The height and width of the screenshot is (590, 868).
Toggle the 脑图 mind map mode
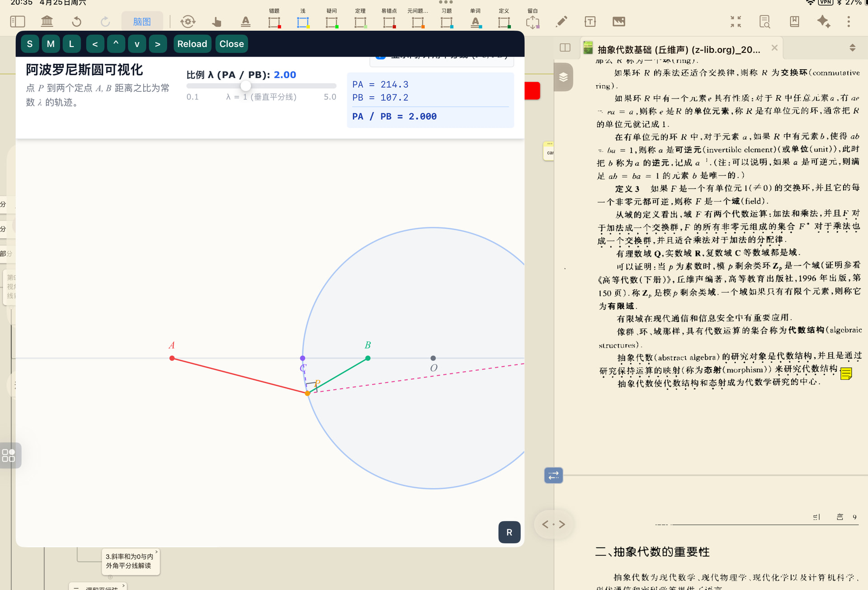[142, 21]
